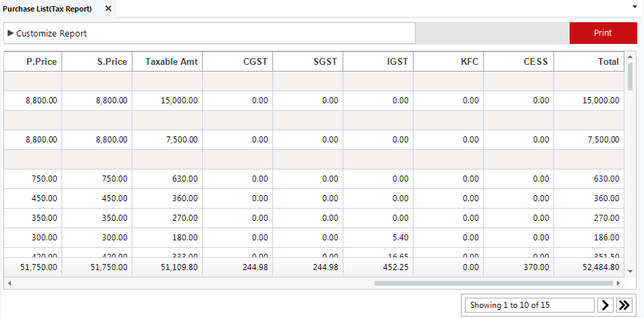Image resolution: width=644 pixels, height=318 pixels.
Task: Sort by P.Price column header
Action: pos(33,61)
